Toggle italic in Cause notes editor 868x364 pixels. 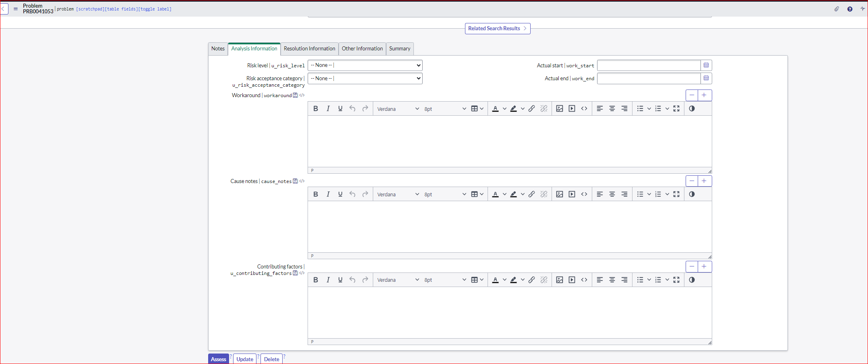(328, 194)
